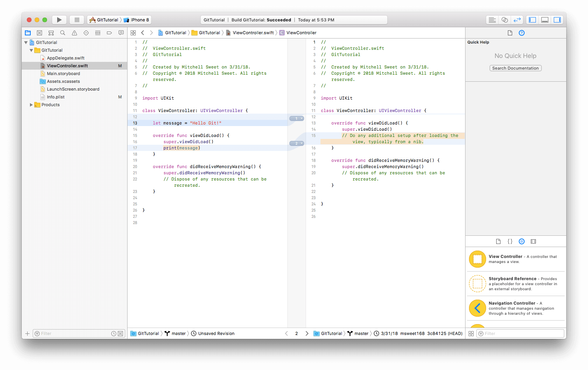This screenshot has width=588, height=370.
Task: Run the GitTutorial build with Play button
Action: pyautogui.click(x=59, y=20)
